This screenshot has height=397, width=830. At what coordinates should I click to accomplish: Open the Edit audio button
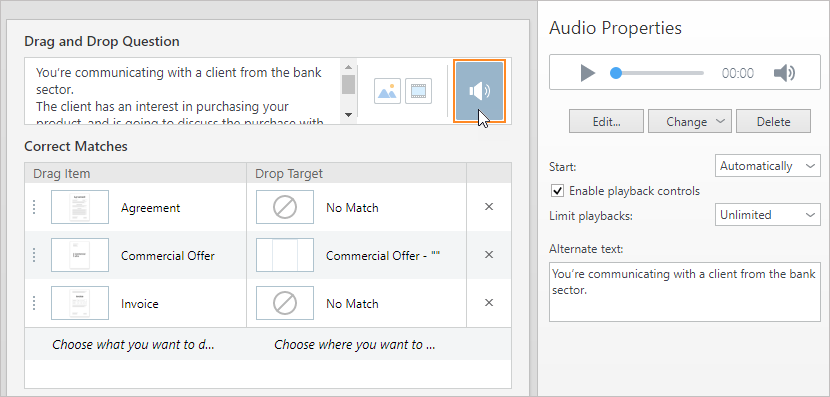coord(607,121)
